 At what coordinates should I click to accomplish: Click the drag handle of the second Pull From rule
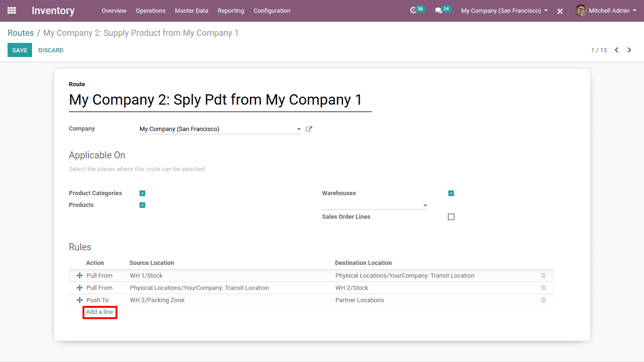[80, 288]
